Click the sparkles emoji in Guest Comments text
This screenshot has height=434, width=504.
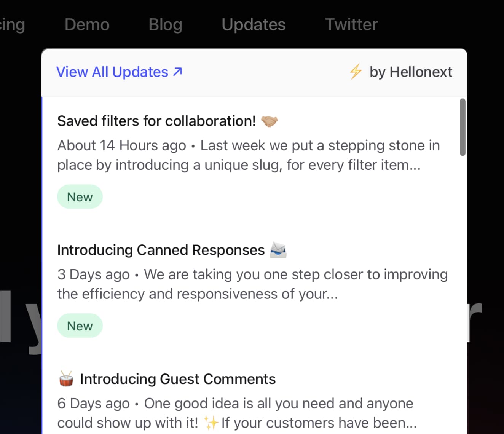212,422
